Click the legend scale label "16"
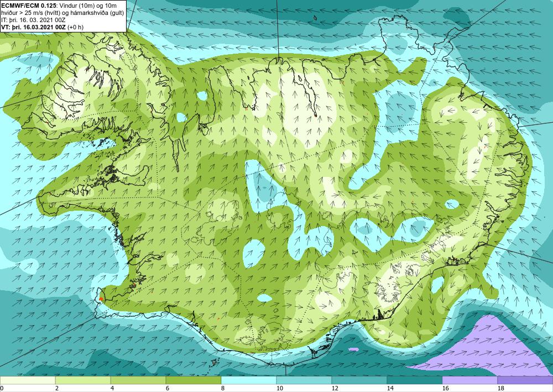 tap(445, 389)
